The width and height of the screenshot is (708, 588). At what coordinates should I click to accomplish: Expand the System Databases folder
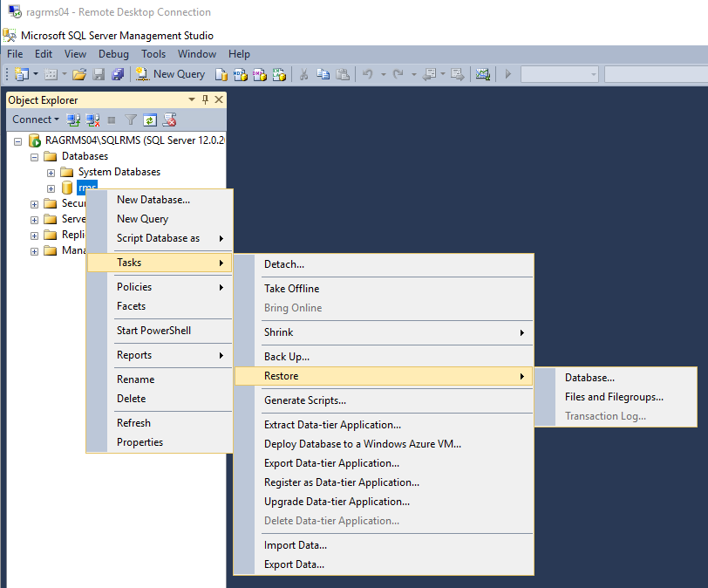(51, 173)
